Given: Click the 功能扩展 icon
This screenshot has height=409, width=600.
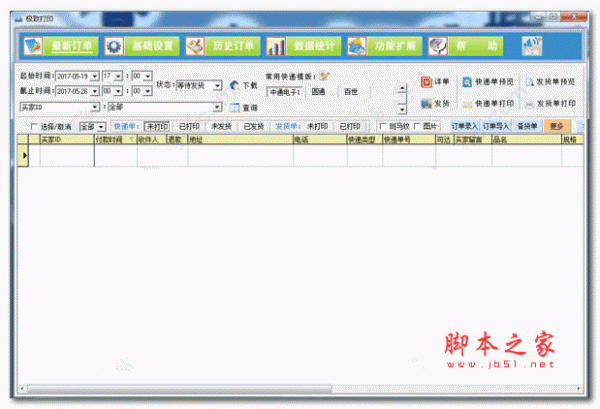Looking at the screenshot, I should [357, 46].
